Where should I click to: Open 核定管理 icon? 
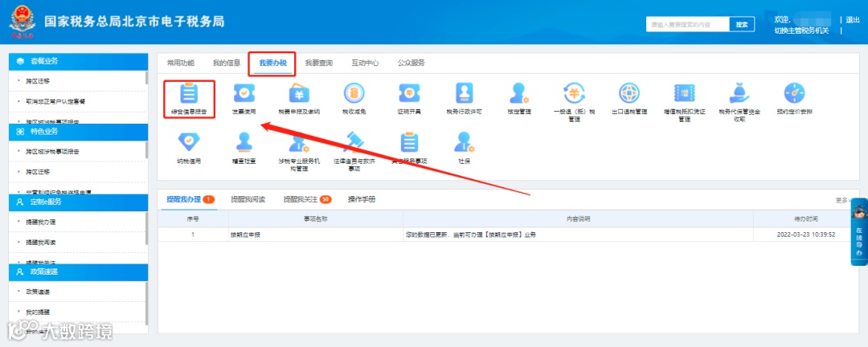click(519, 93)
